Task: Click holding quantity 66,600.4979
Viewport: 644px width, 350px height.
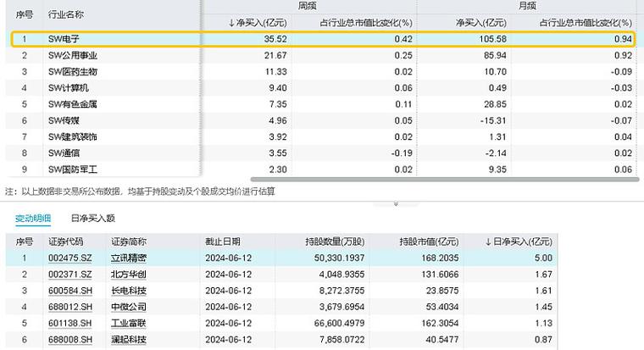Action: coord(339,323)
